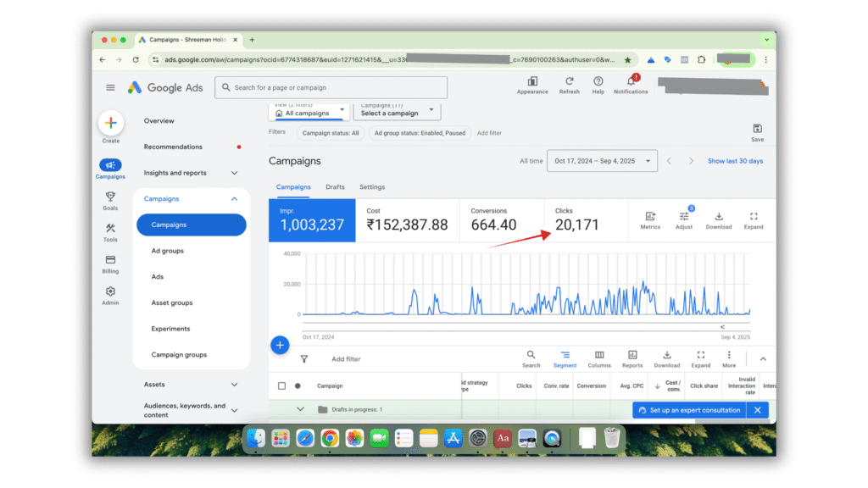Switch to the Drafts tab
Viewport: 868px width, 488px height.
pyautogui.click(x=335, y=187)
